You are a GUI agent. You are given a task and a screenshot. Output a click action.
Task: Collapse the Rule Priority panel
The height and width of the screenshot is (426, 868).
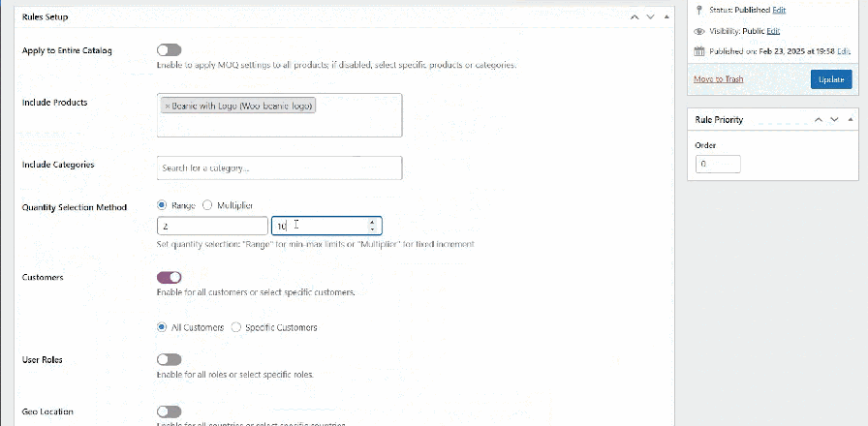(852, 120)
